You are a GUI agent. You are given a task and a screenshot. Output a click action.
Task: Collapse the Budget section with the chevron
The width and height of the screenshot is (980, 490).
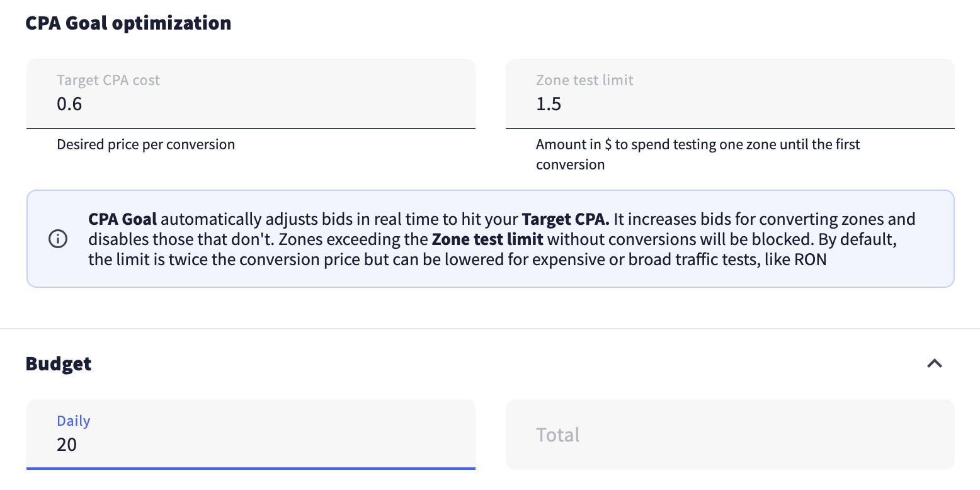935,363
